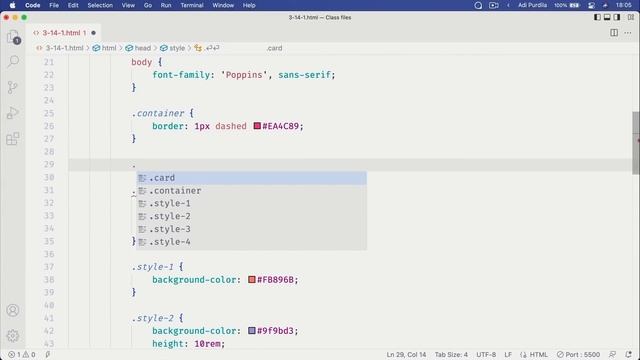The image size is (640, 360).
Task: Open the Explorer view in activity bar
Action: [13, 38]
